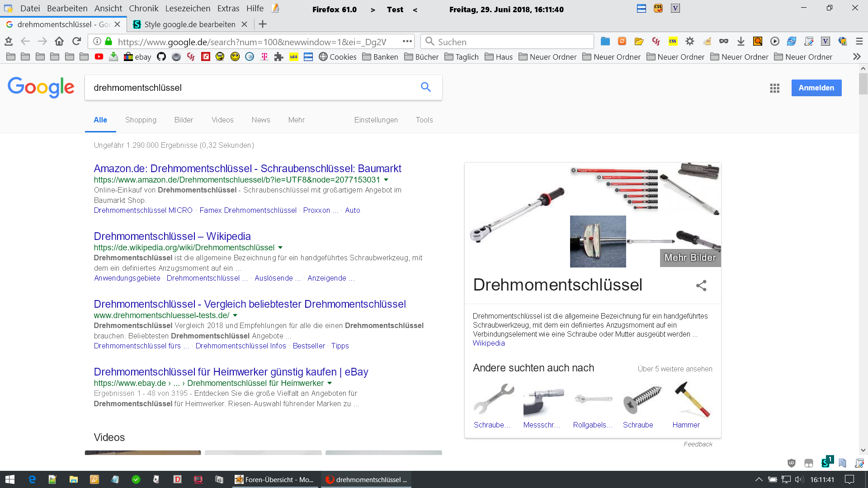868x488 pixels.
Task: Open the Drehmomentschlüssel – Wikipedia result link
Action: click(x=172, y=236)
